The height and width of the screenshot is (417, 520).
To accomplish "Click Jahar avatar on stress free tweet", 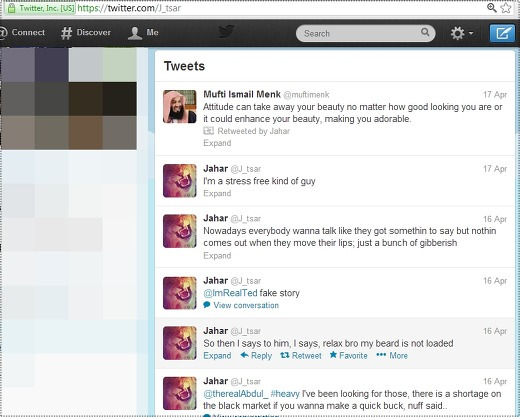I will click(x=180, y=181).
